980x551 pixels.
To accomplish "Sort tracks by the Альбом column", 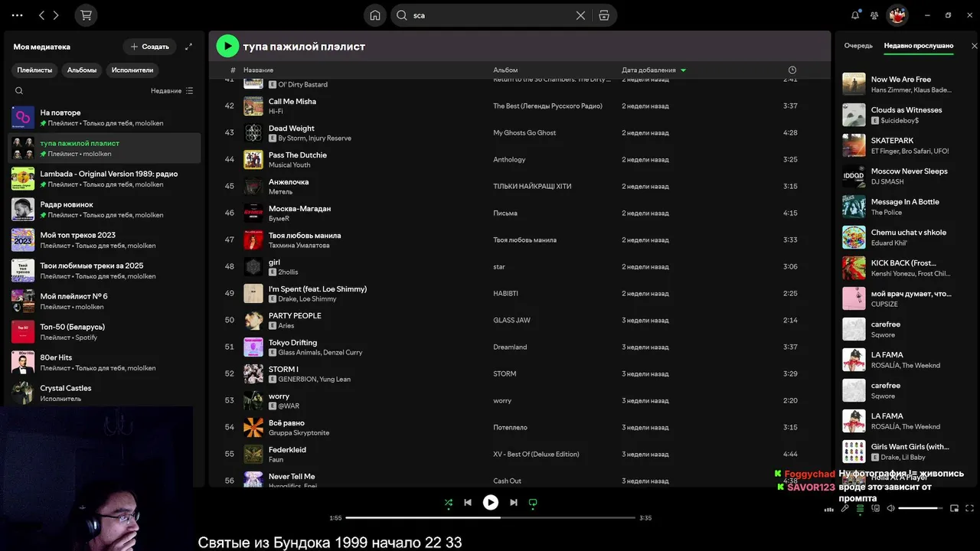I will (x=505, y=70).
